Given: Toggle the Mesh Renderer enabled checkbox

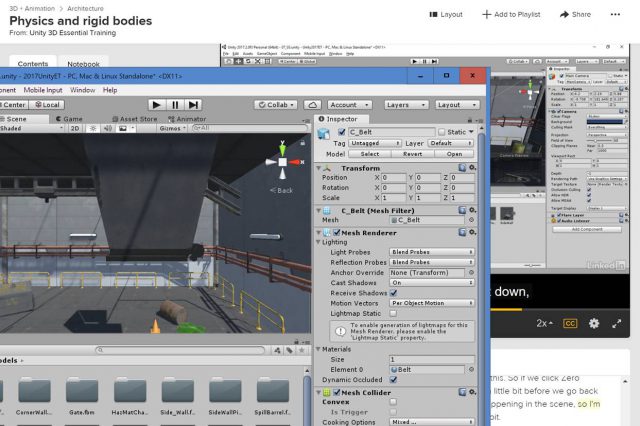Looking at the screenshot, I should point(337,233).
